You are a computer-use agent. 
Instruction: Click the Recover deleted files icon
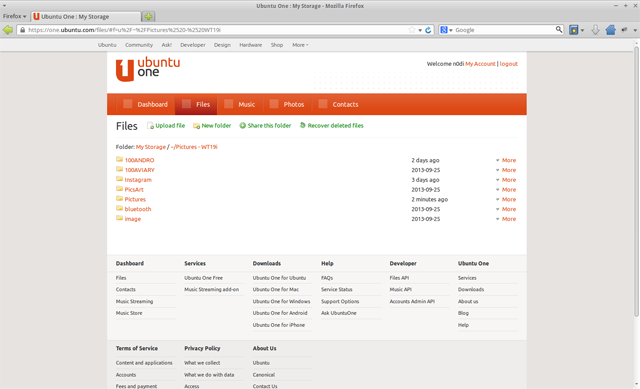[x=302, y=125]
